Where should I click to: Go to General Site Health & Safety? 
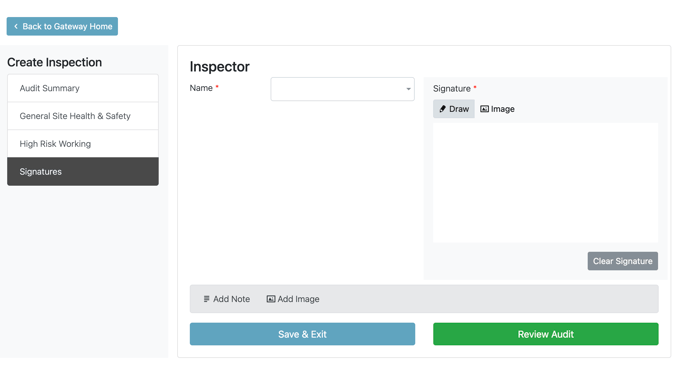pyautogui.click(x=83, y=116)
